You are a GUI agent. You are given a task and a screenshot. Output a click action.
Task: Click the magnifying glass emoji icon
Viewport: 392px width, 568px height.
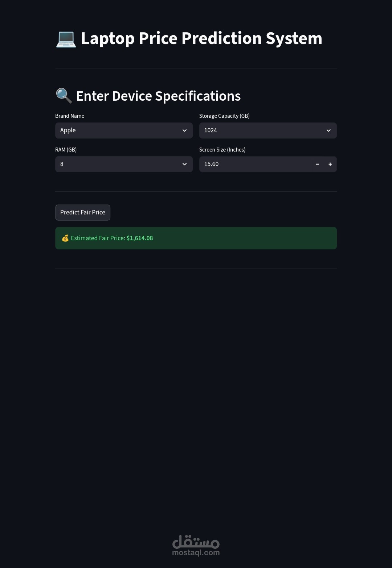coord(64,96)
